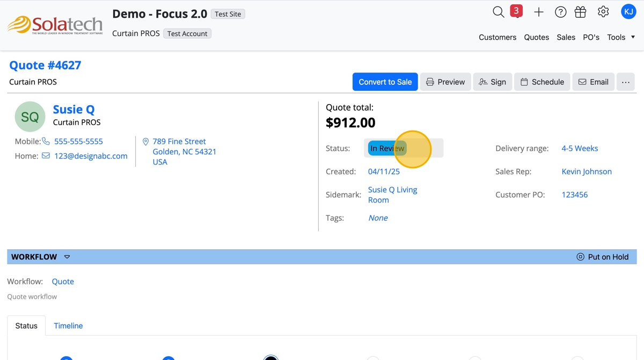Viewport: 644px width, 360px height.
Task: Open the help question mark icon
Action: click(x=560, y=12)
